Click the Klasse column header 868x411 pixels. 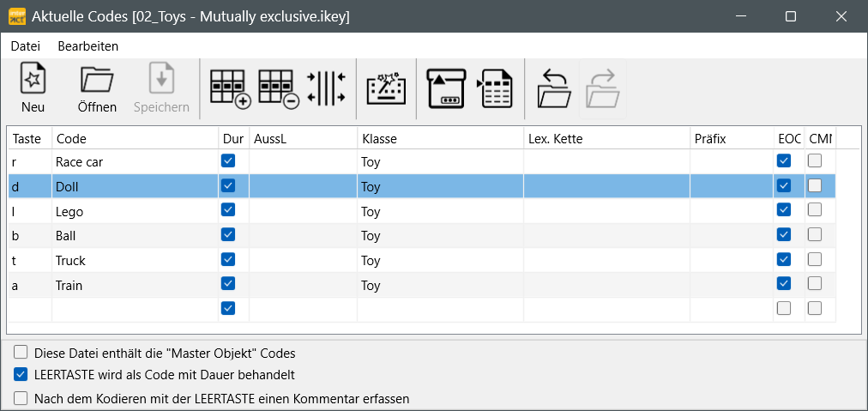coord(441,139)
